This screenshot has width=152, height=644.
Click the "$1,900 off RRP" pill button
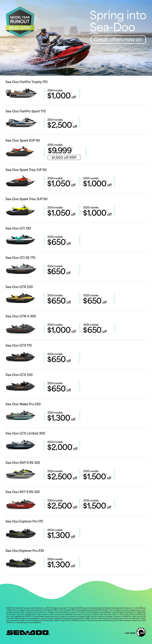(64, 157)
